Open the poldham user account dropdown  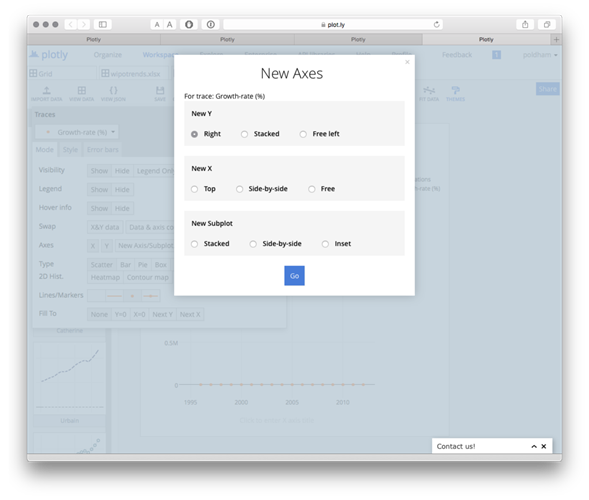(x=540, y=55)
